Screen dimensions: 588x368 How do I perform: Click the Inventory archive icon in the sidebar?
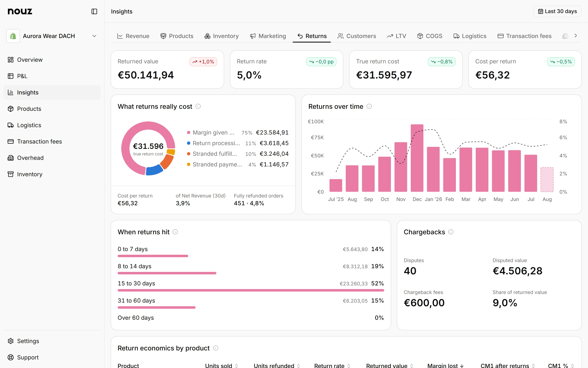[10, 174]
